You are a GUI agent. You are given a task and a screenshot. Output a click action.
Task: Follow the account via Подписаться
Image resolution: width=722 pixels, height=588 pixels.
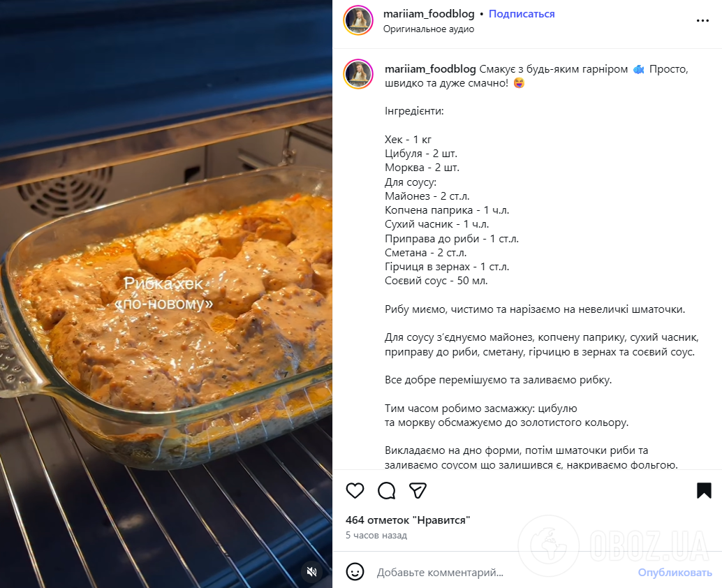[522, 14]
